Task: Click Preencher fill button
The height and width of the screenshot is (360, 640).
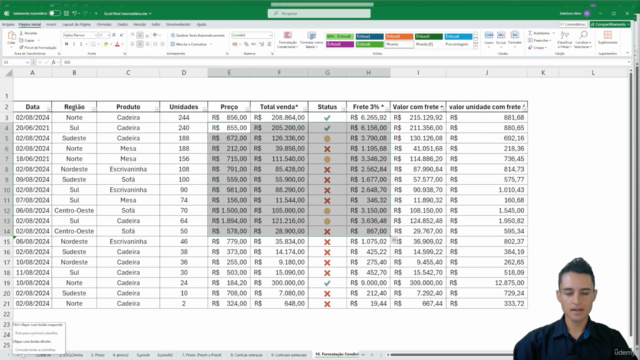Action: pyautogui.click(x=539, y=40)
